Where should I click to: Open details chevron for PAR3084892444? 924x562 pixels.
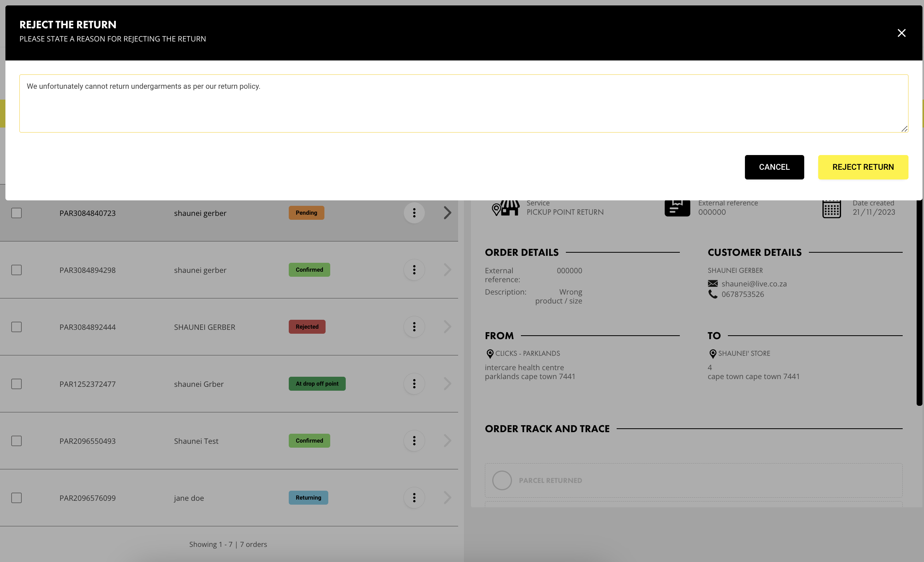click(447, 327)
